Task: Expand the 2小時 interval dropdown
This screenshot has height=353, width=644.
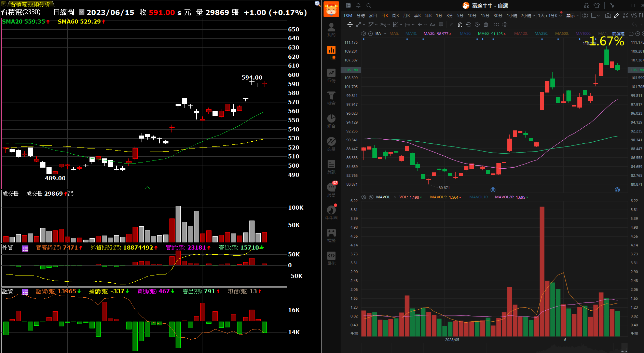Action: (534, 16)
